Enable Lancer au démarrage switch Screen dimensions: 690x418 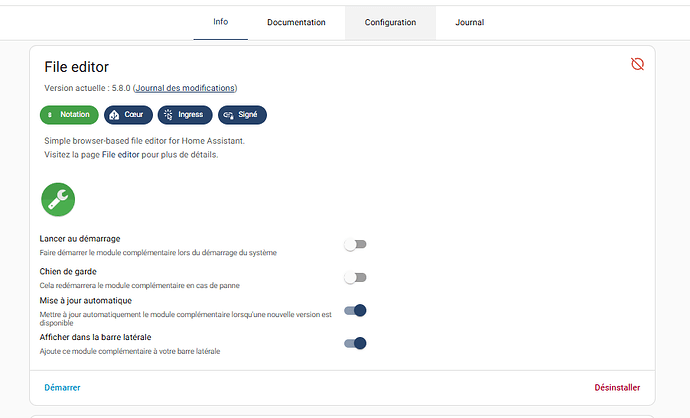point(355,245)
